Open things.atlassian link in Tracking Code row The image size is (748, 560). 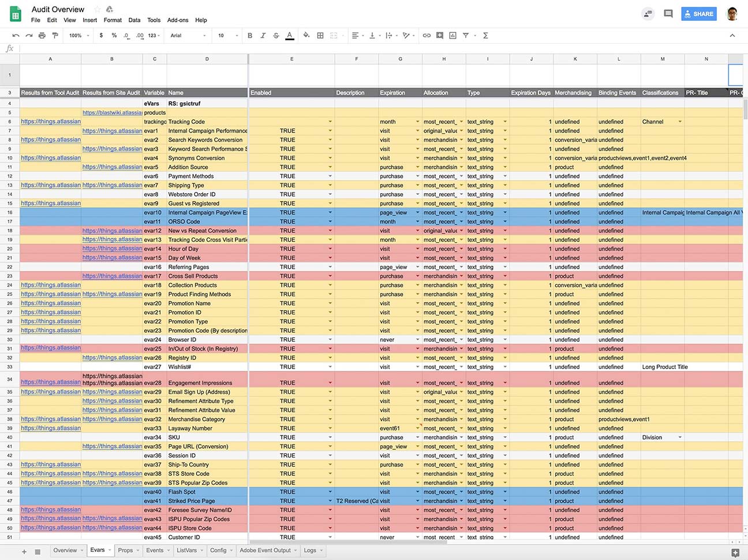coord(51,122)
